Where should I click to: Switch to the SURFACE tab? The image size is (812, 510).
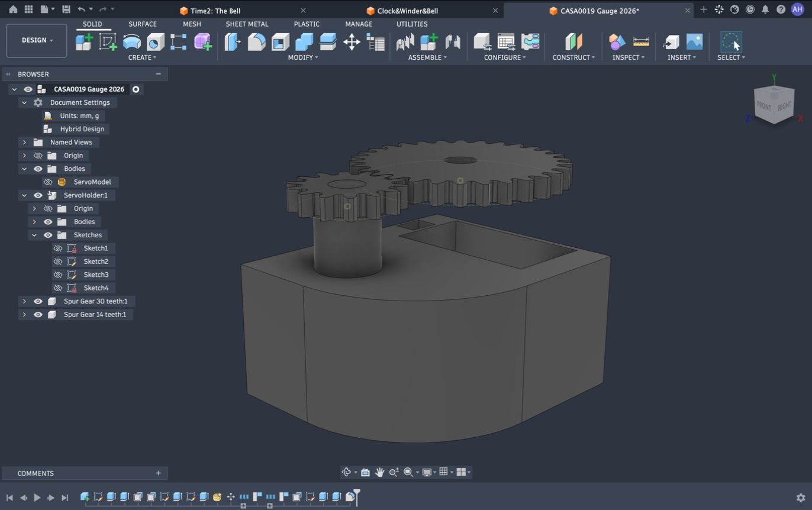[143, 24]
